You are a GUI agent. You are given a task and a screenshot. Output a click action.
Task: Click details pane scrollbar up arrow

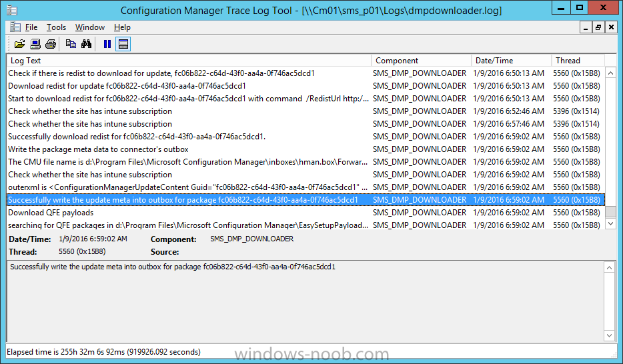[x=609, y=267]
